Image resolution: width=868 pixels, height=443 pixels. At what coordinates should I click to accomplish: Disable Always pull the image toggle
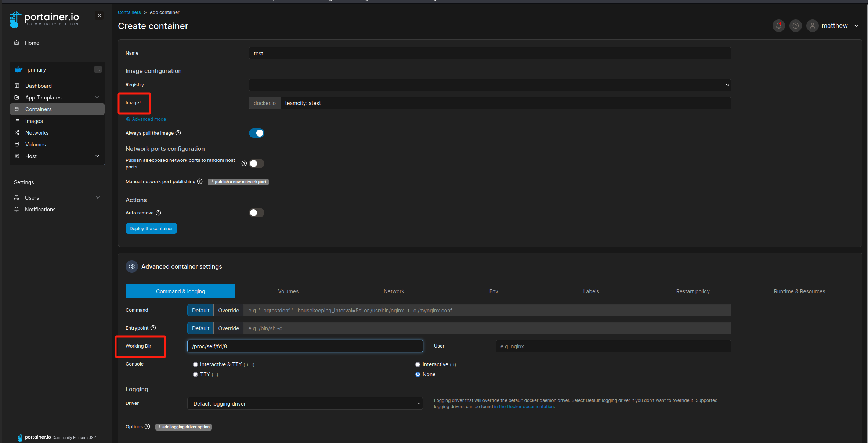point(257,133)
